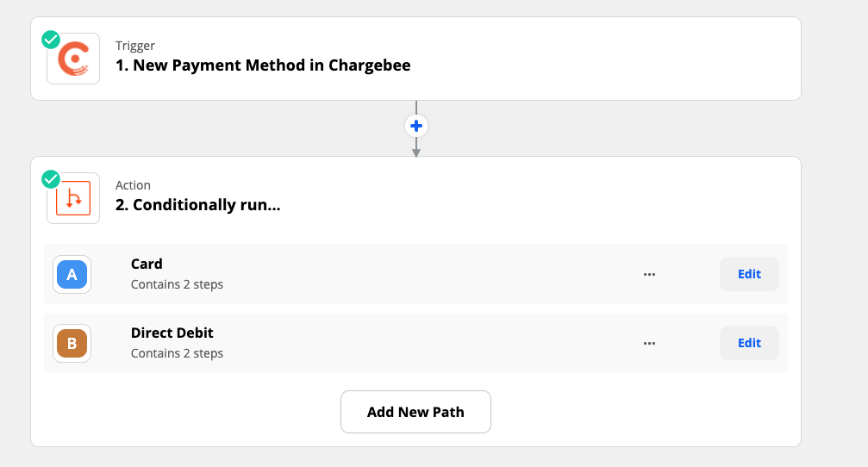The width and height of the screenshot is (868, 467).
Task: Click the Chargebee app icon
Action: point(74,59)
